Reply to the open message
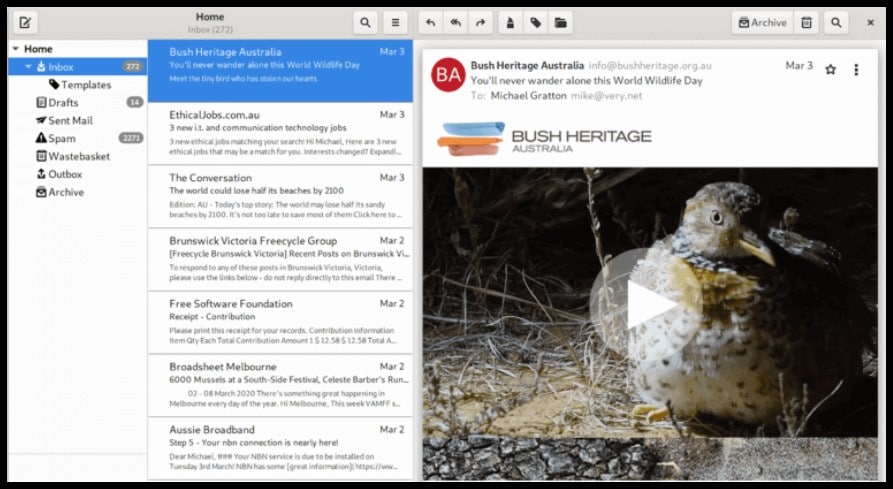 tap(431, 23)
